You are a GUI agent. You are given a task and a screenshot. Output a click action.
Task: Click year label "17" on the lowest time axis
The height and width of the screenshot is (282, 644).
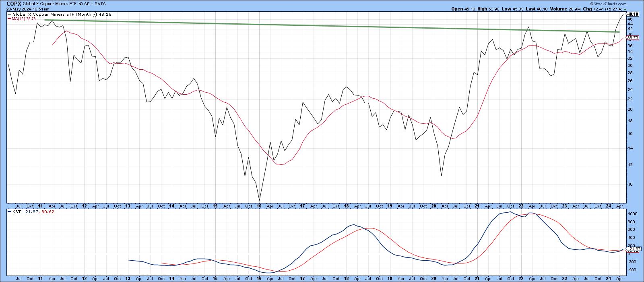tap(302, 278)
